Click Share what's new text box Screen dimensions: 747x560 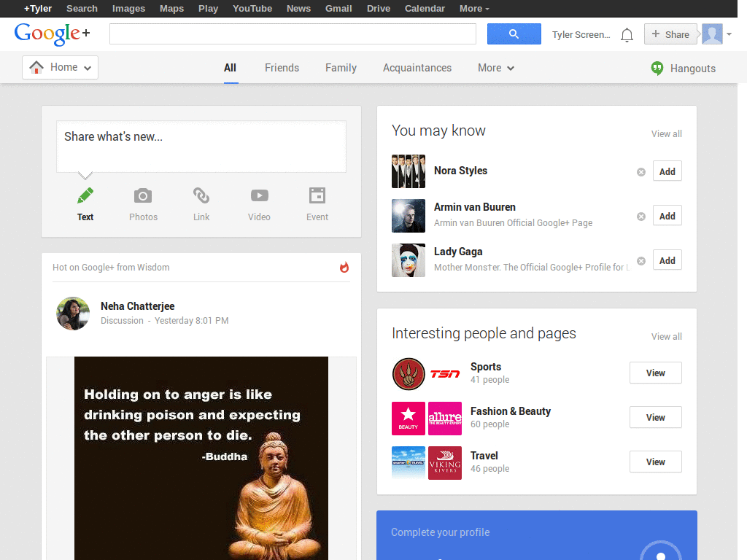point(201,147)
